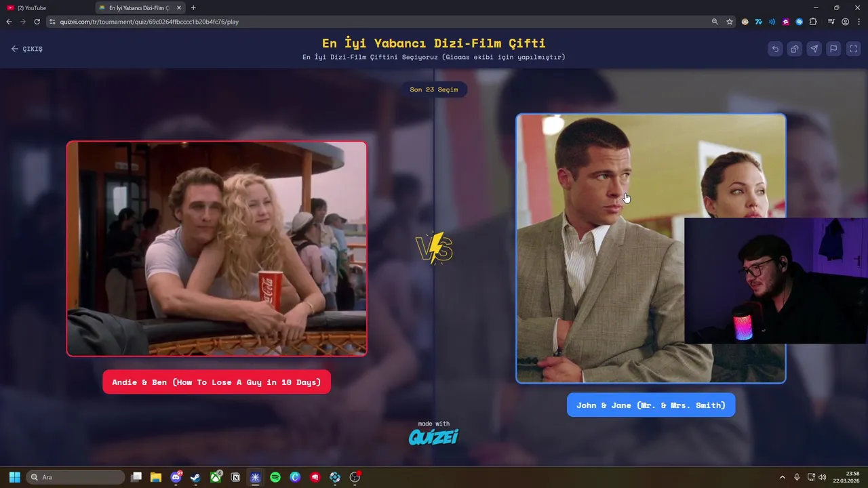The width and height of the screenshot is (868, 488).
Task: Go back to the previous page
Action: click(x=9, y=22)
